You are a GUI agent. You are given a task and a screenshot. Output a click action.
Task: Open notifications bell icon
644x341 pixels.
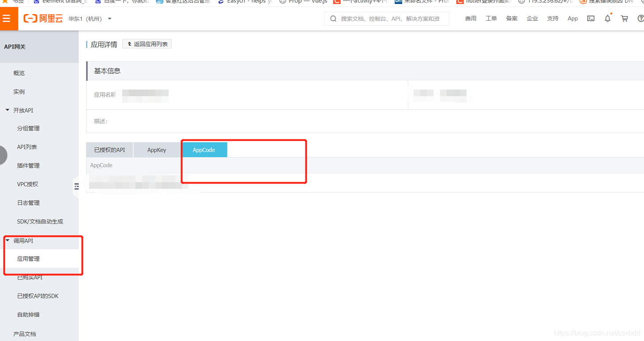[608, 19]
